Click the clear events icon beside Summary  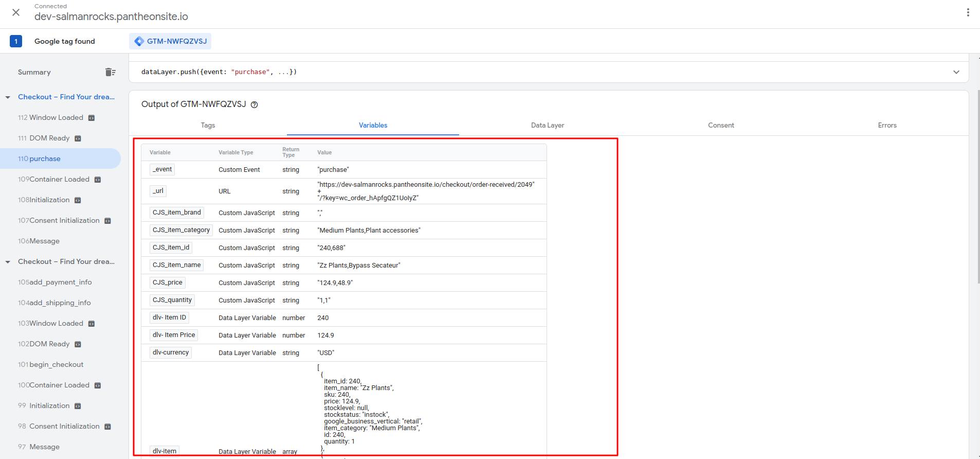tap(110, 72)
